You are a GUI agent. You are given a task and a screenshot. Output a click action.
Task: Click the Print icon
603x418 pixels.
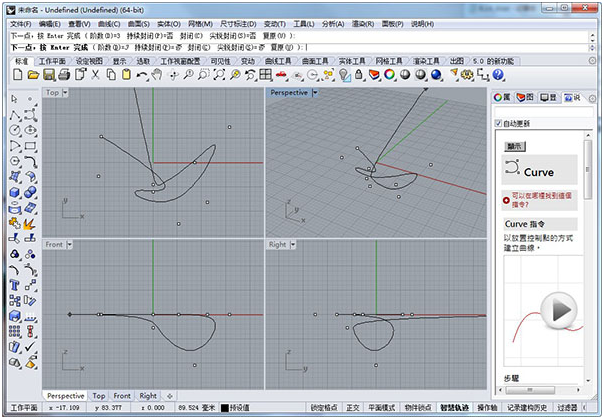click(64, 75)
